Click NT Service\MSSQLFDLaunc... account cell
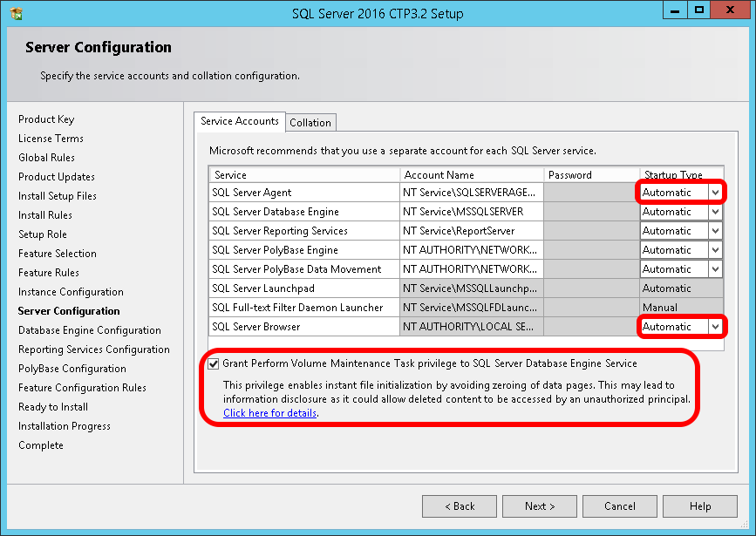The image size is (756, 536). [x=472, y=308]
